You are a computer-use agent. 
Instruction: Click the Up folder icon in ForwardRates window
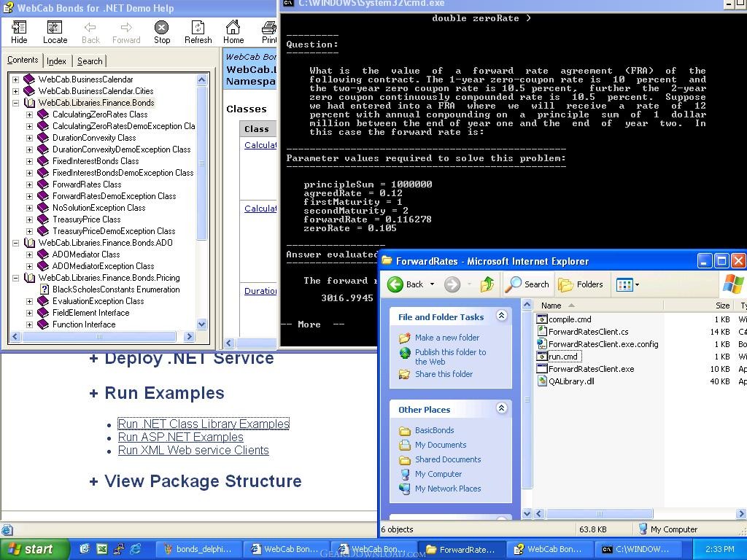[x=487, y=284]
